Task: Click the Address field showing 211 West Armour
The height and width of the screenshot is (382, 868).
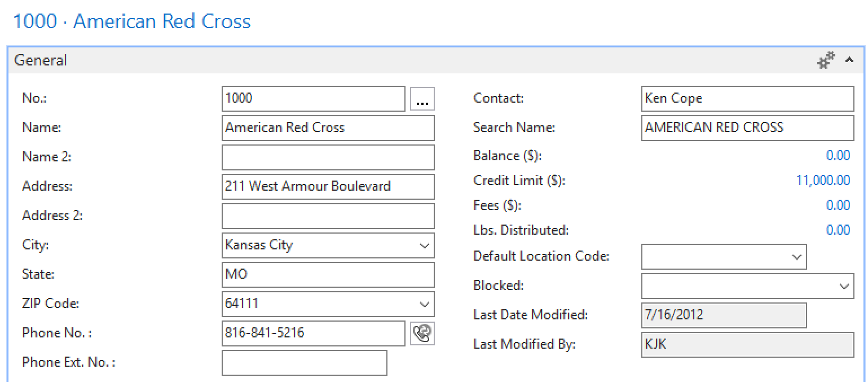Action: point(328,187)
